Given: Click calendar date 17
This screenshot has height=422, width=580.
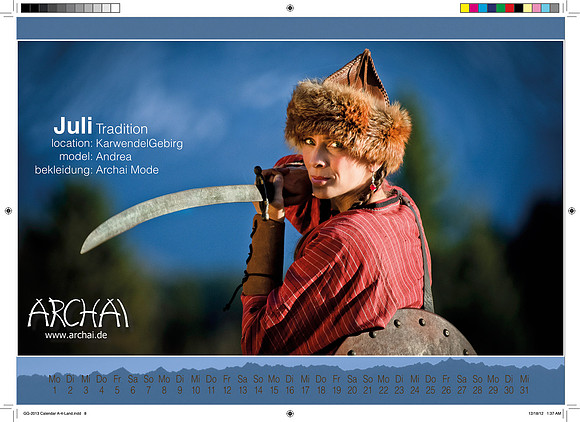Looking at the screenshot, I should coord(305,390).
